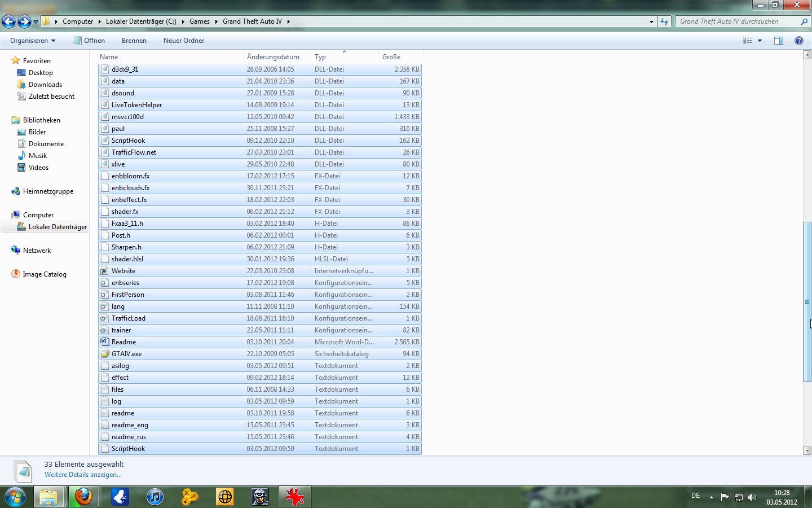Image resolution: width=812 pixels, height=508 pixels.
Task: Open Firefox from the taskbar
Action: tap(83, 497)
